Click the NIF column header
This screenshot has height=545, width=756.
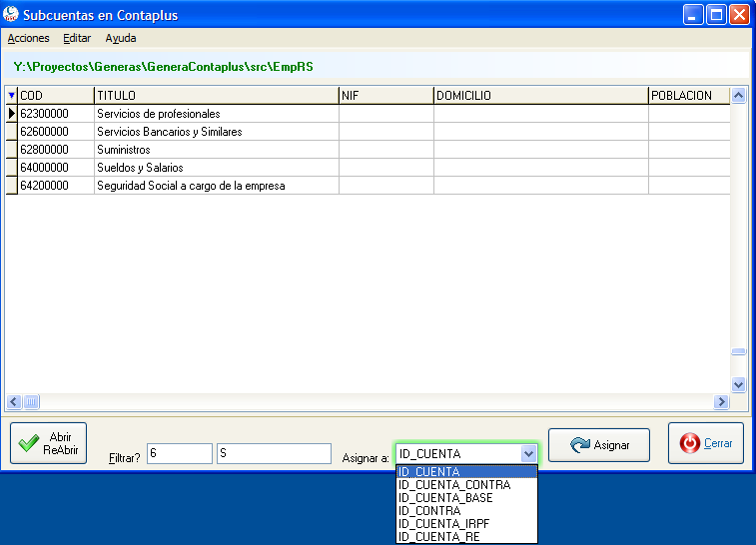[x=386, y=96]
